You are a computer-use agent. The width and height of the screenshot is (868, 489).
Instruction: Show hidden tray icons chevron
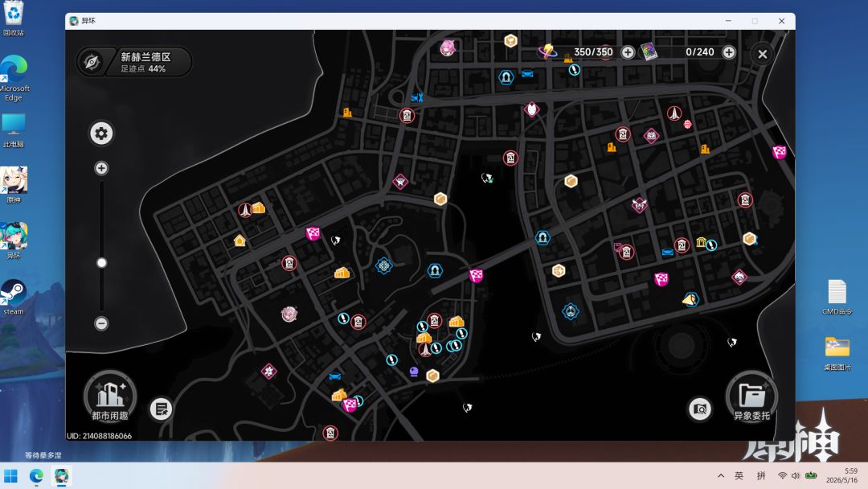[x=720, y=475]
